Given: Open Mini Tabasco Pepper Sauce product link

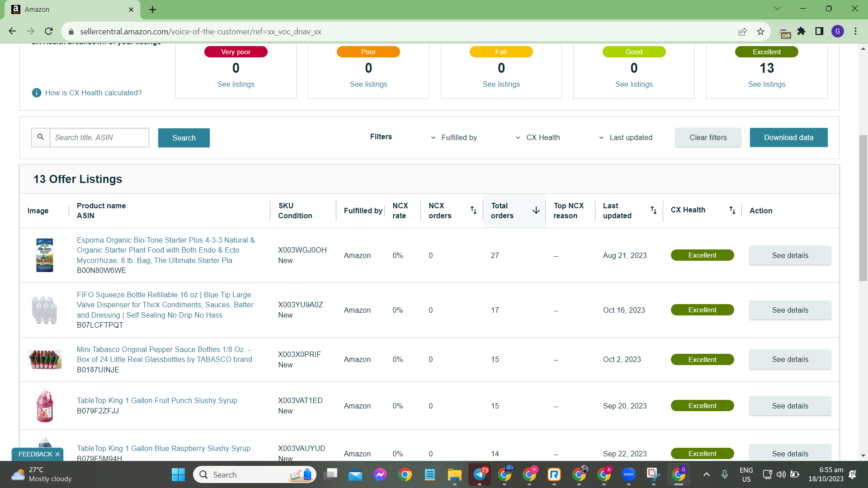Looking at the screenshot, I should [x=165, y=354].
